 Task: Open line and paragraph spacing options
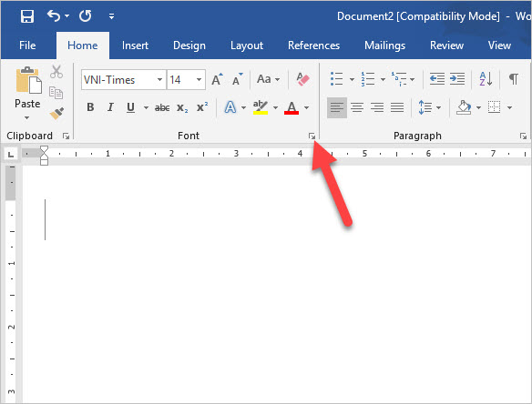point(429,107)
